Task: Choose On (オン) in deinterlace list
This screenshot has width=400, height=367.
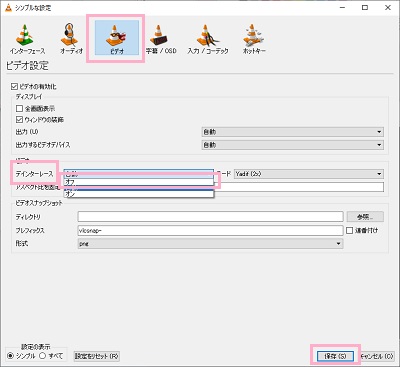Action: point(139,194)
